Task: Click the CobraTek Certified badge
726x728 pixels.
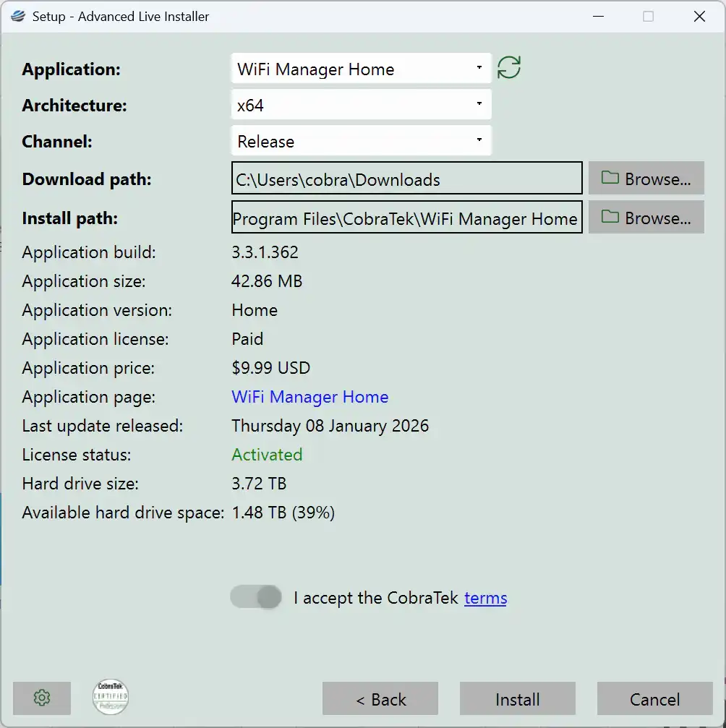Action: (111, 698)
